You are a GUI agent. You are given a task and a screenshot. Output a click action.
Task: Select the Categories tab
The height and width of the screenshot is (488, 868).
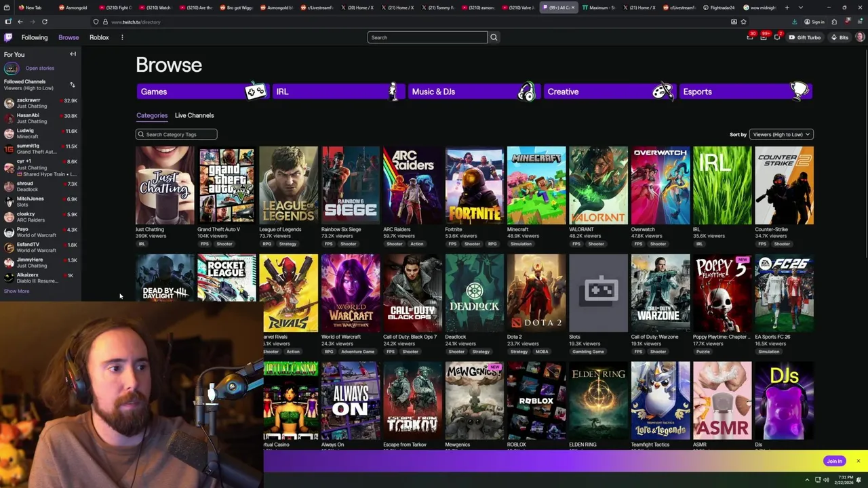152,115
